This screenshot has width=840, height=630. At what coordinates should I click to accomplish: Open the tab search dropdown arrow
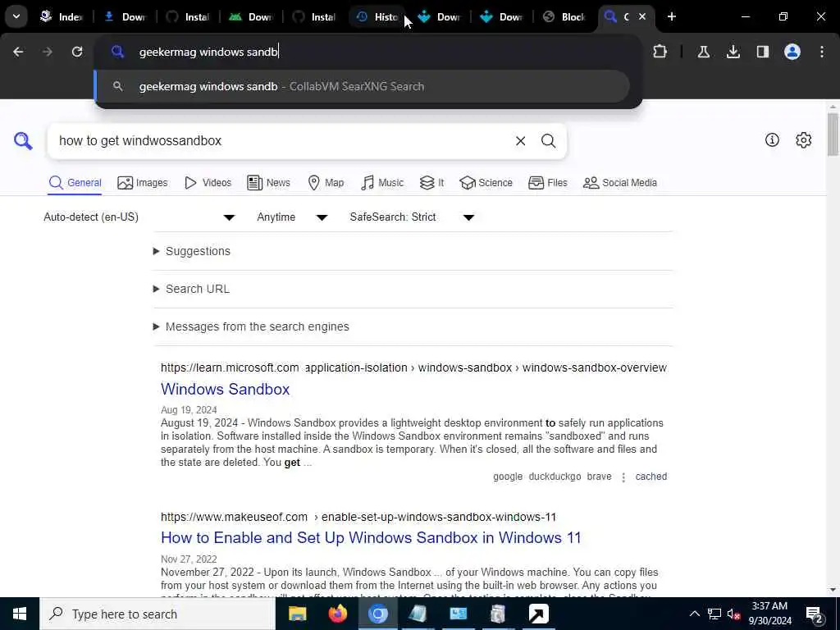pyautogui.click(x=16, y=16)
